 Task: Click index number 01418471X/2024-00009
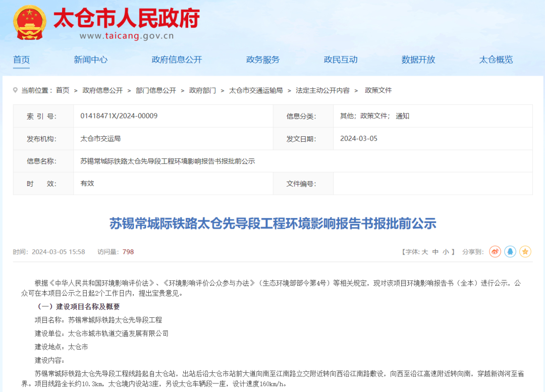(x=119, y=116)
